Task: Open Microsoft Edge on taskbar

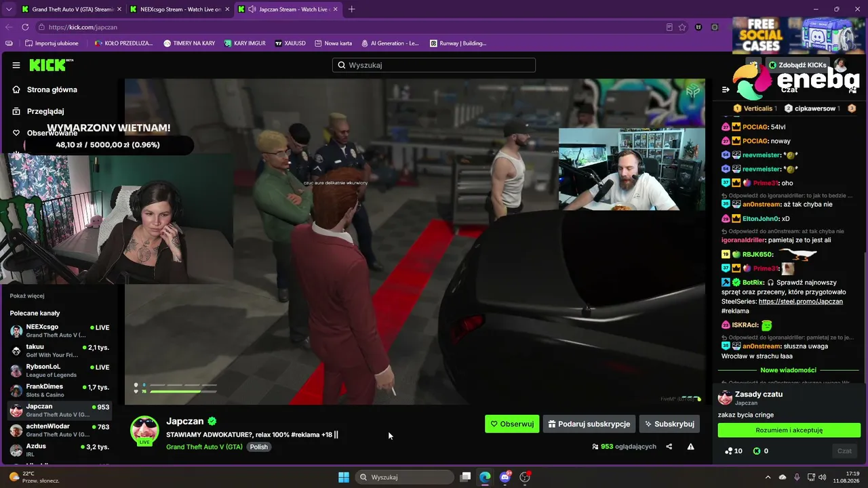Action: 485,477
